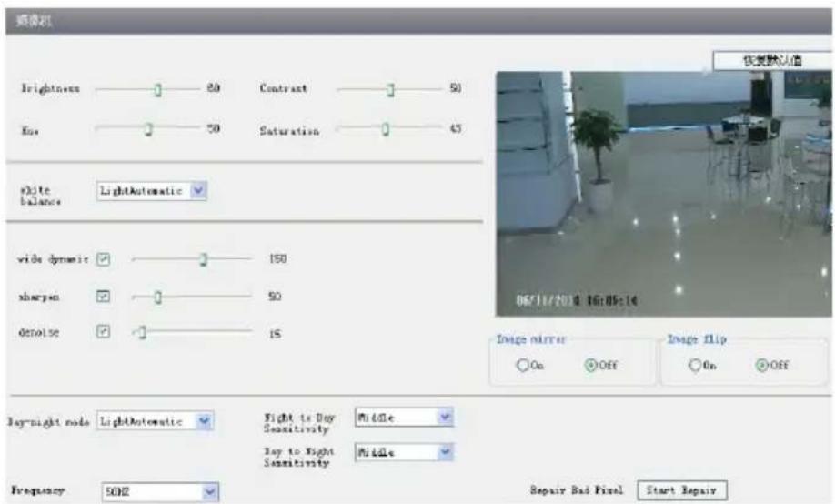Open the white balance dropdown
Image resolution: width=835 pixels, height=504 pixels.
152,191
